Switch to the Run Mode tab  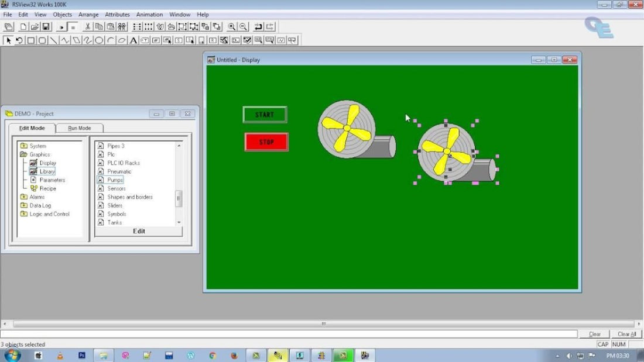(x=80, y=128)
